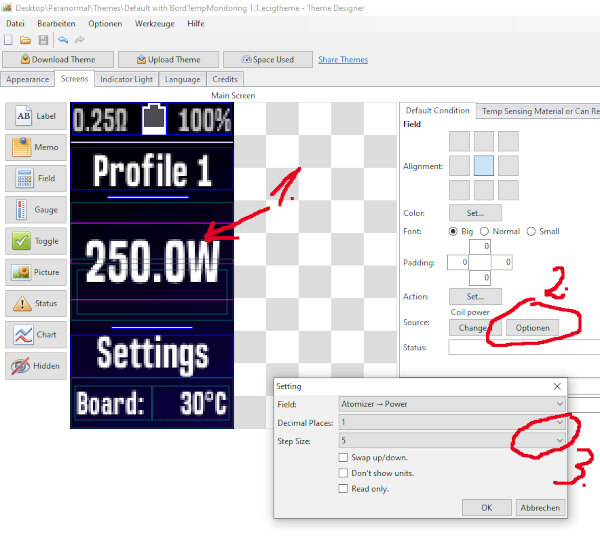Enable the Swap up/down checkbox
This screenshot has width=600, height=548.
click(x=345, y=457)
